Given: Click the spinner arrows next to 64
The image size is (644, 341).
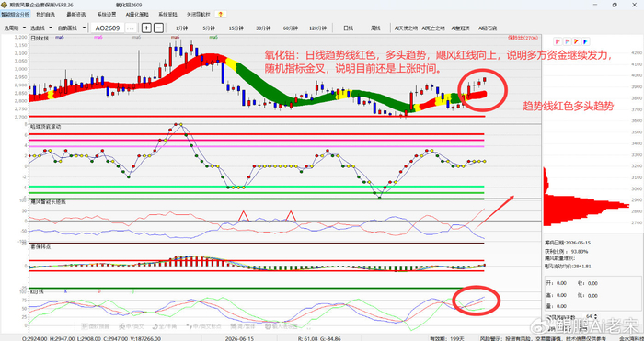Looking at the screenshot, I should pyautogui.click(x=596, y=317).
